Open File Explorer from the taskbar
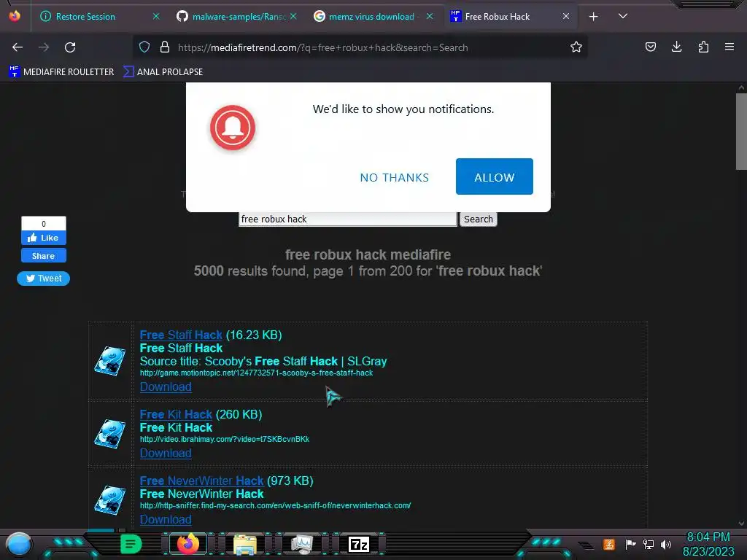Image resolution: width=747 pixels, height=560 pixels. (245, 544)
